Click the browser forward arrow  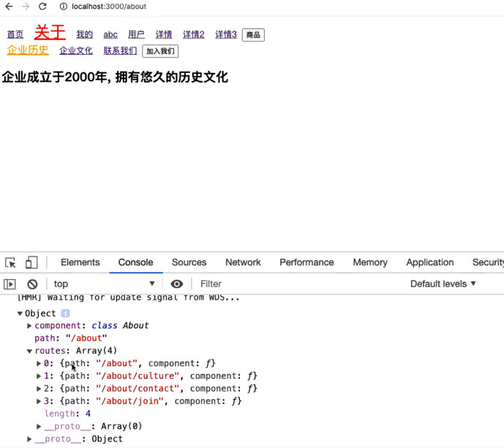point(26,7)
